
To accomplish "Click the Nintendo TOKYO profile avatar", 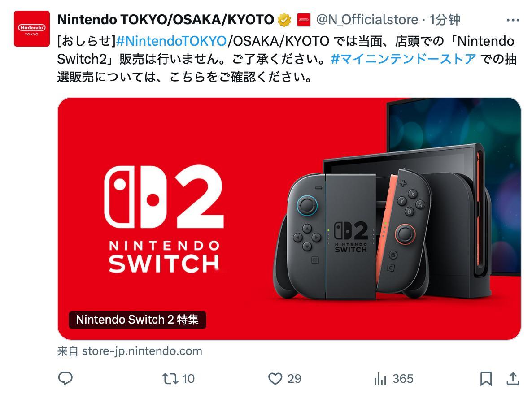I will [x=32, y=29].
